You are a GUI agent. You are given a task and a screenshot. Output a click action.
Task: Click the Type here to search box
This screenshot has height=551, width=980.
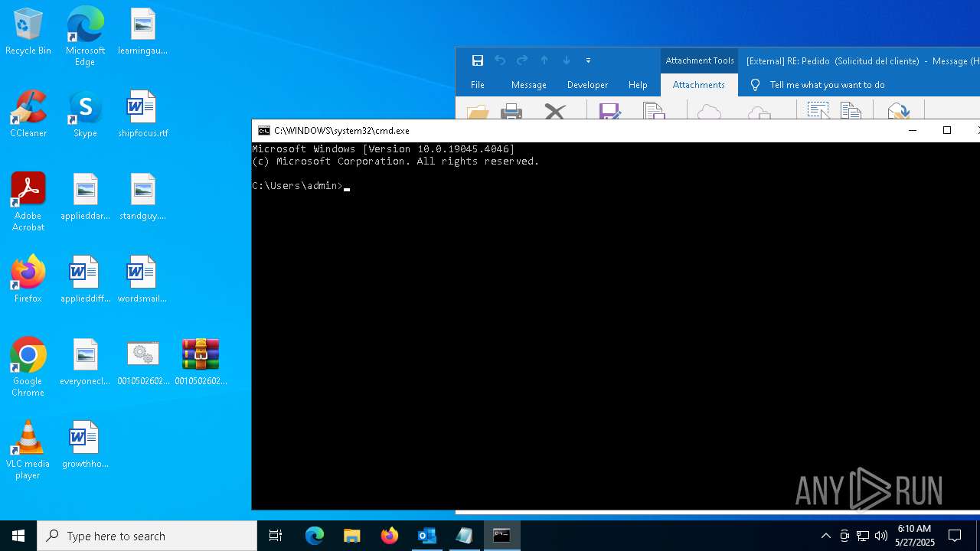click(147, 536)
